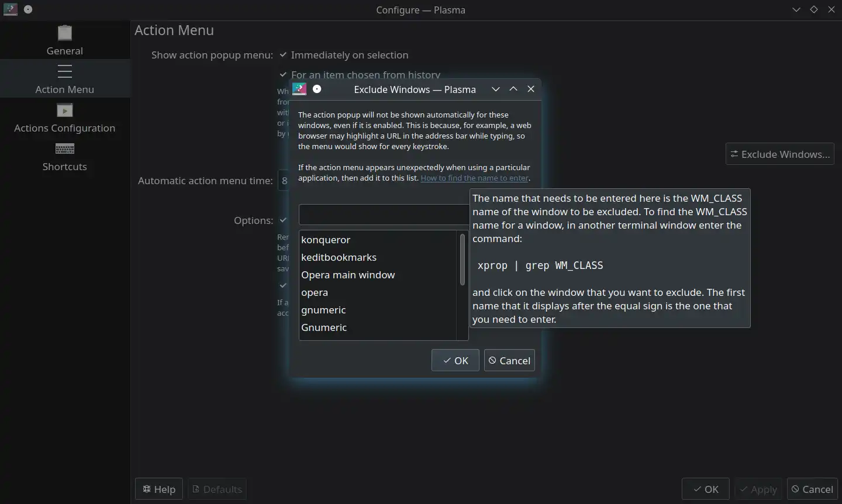Click the Exclude Windows... button
The image size is (842, 504).
tap(780, 154)
